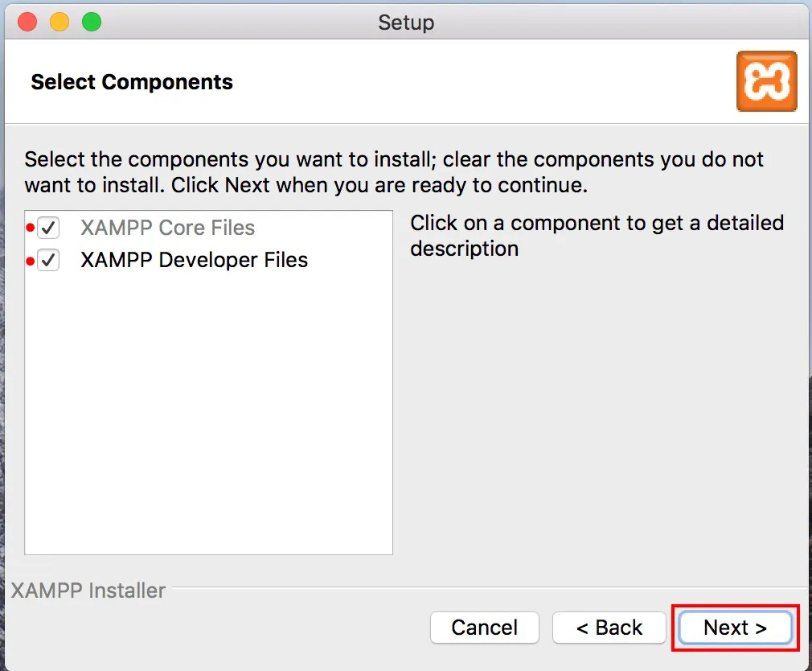Click the XAMPP Installer footer label
The width and height of the screenshot is (812, 671).
pos(88,591)
